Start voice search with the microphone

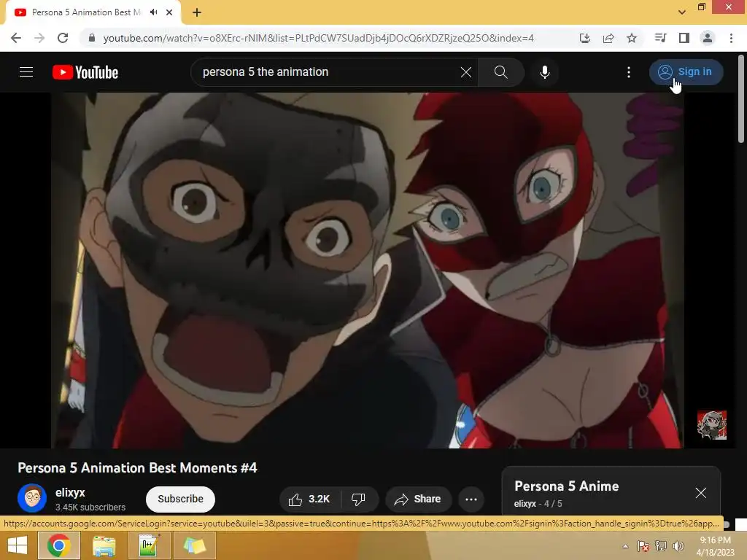click(x=544, y=72)
